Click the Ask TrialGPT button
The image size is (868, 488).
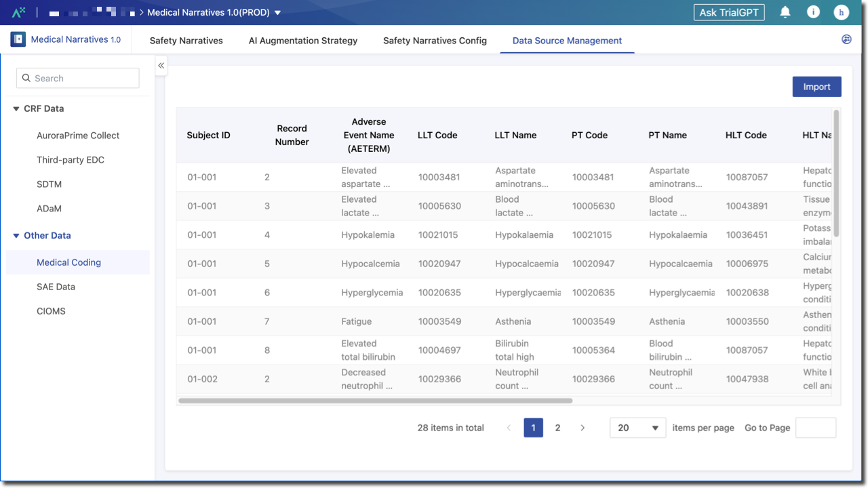pyautogui.click(x=729, y=12)
